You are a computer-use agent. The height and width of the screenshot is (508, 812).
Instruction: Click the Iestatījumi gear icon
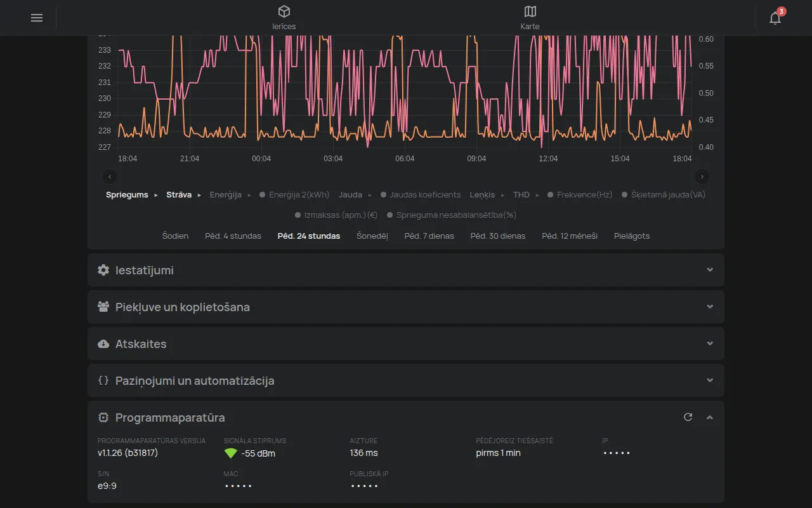coord(103,270)
